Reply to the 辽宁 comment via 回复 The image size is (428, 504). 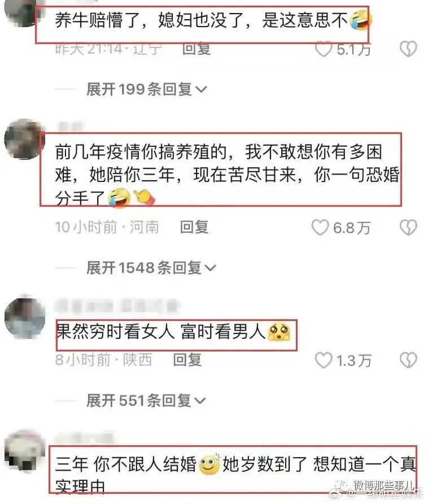[x=196, y=49]
